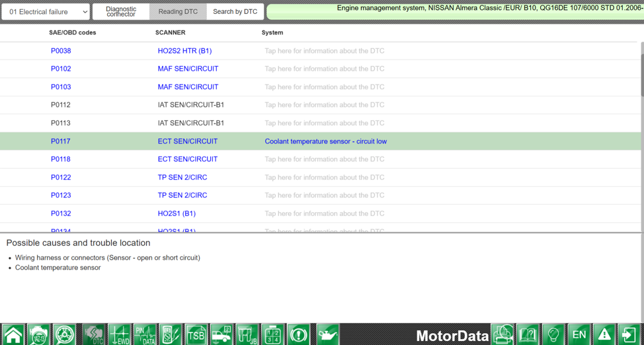Switch language with the EN button

point(579,334)
